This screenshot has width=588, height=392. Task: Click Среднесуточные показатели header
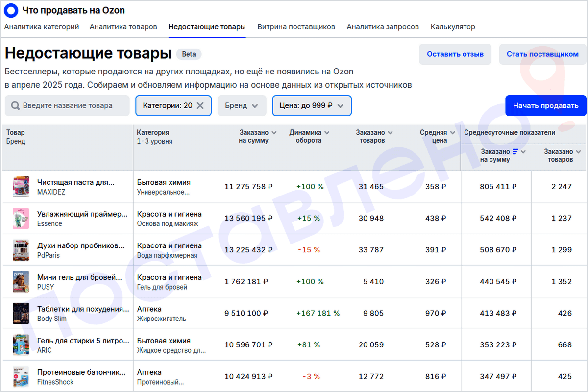click(x=510, y=132)
